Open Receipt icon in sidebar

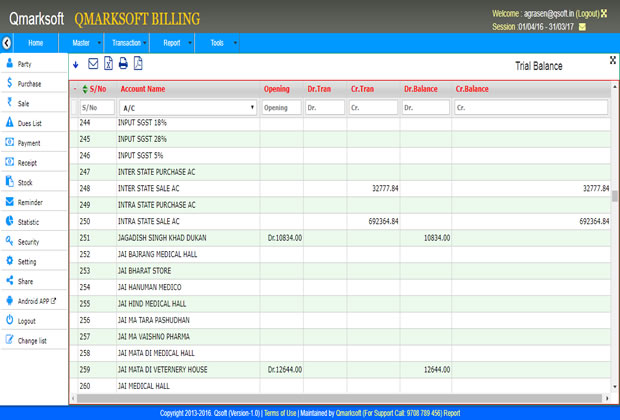pyautogui.click(x=9, y=161)
